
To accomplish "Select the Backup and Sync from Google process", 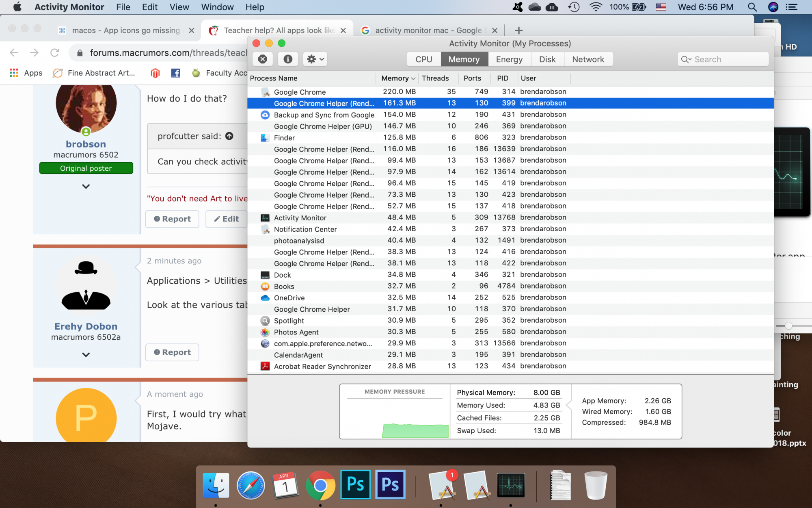I will click(x=324, y=115).
